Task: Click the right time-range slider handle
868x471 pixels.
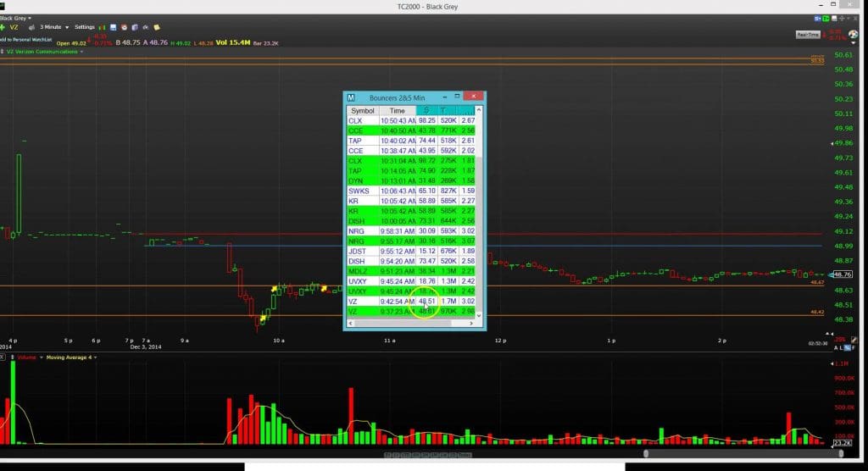Action: point(841,454)
